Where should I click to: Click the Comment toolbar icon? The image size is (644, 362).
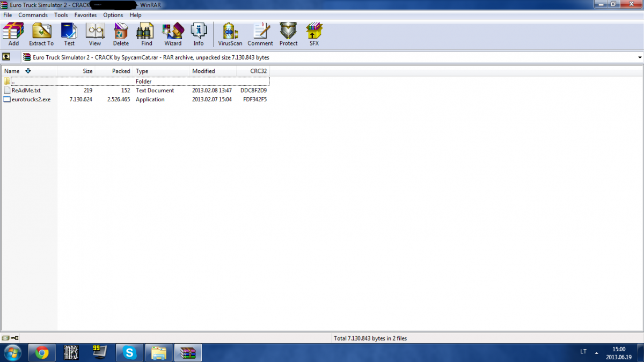tap(260, 34)
